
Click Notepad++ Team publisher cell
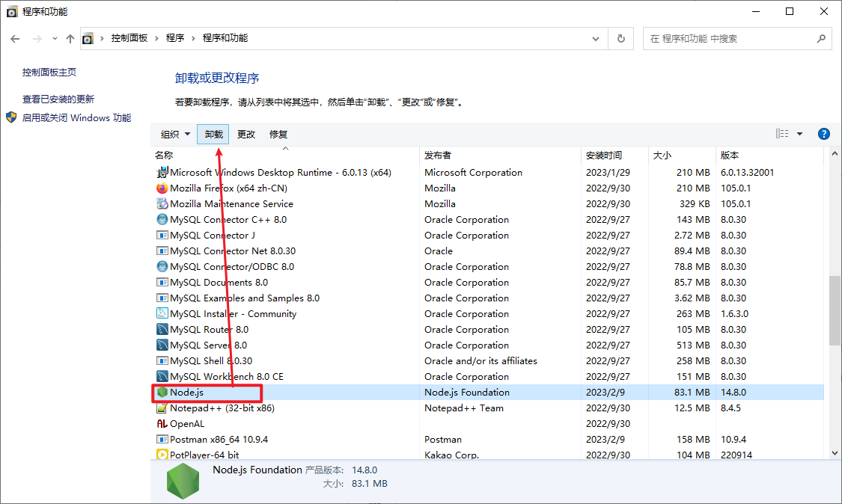pos(464,408)
